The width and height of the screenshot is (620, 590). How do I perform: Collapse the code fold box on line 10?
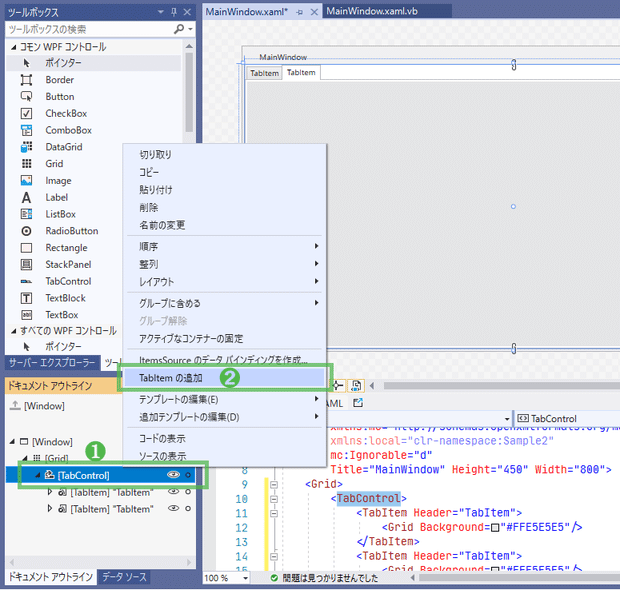[274, 499]
